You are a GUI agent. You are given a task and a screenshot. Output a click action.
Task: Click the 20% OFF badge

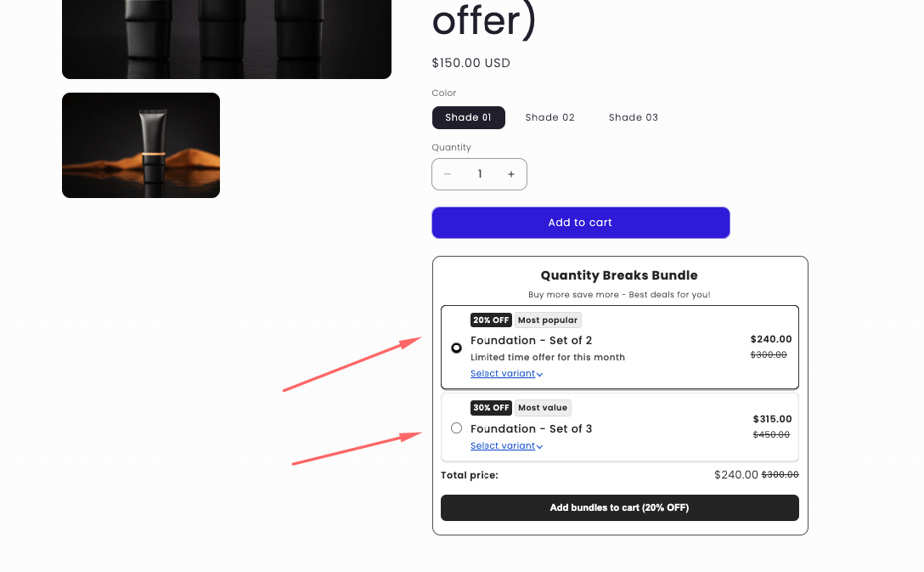tap(491, 320)
